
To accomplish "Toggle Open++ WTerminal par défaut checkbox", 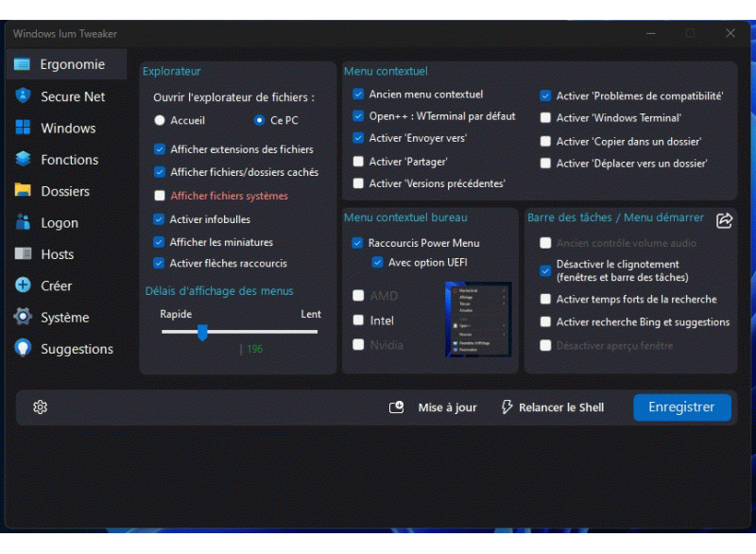I will pyautogui.click(x=358, y=115).
